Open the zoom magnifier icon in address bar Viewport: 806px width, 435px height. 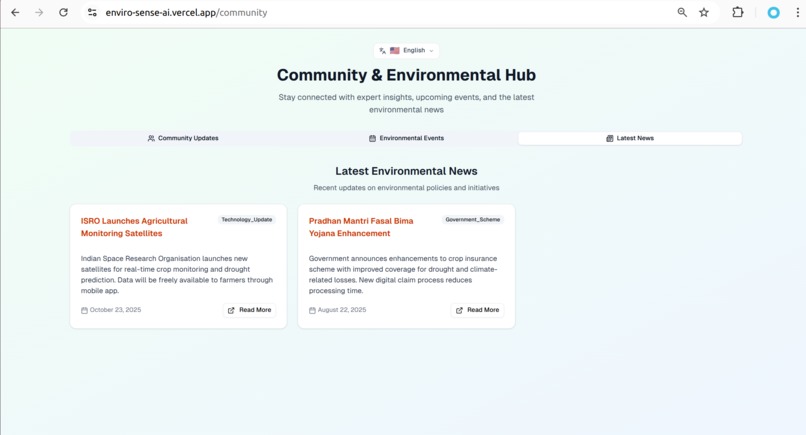pos(682,12)
